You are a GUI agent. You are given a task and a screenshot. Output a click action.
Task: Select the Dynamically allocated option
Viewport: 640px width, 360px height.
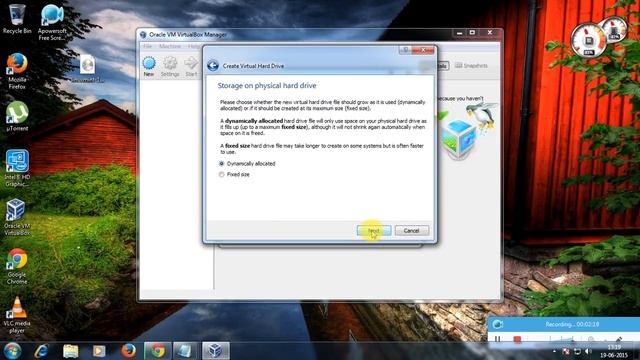247,164
